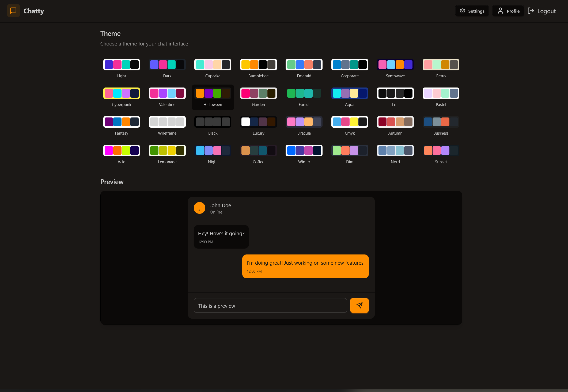Screen dimensions: 568x392
Task: Pick the Luxury theme
Action: [259, 126]
